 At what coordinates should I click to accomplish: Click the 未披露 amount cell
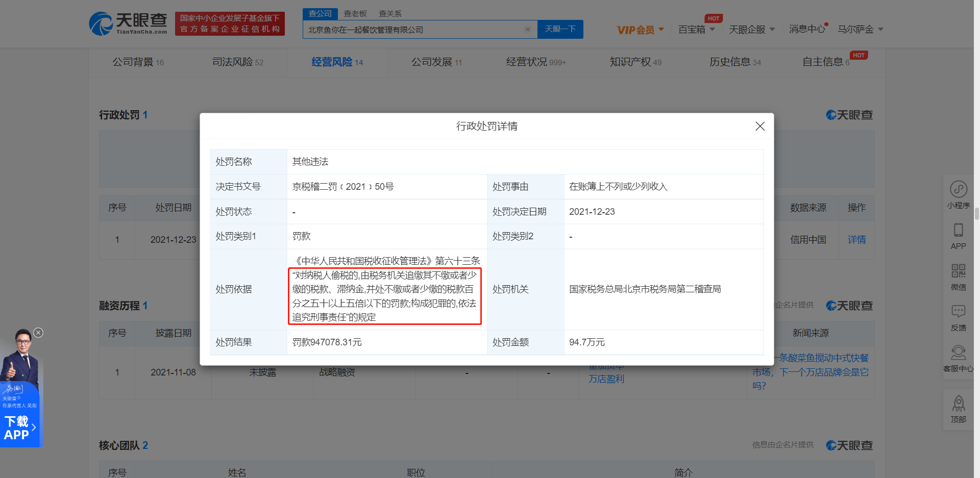(x=262, y=372)
